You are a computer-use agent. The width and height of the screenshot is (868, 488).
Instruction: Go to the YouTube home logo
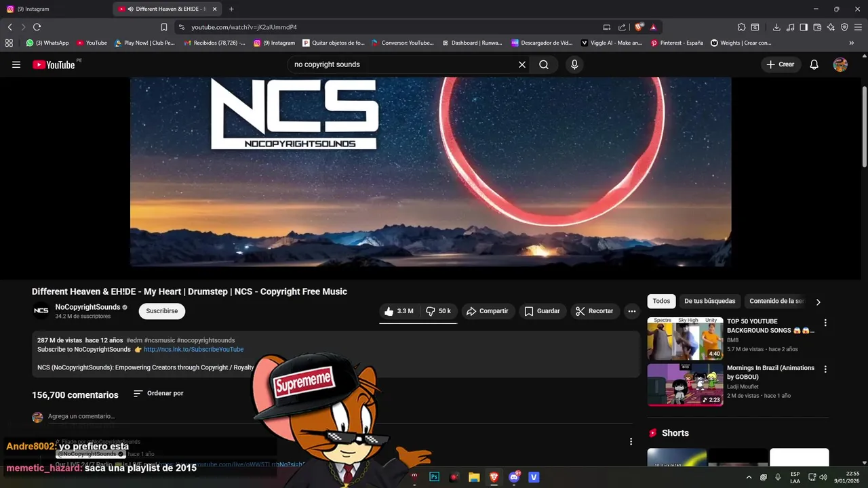coord(54,64)
